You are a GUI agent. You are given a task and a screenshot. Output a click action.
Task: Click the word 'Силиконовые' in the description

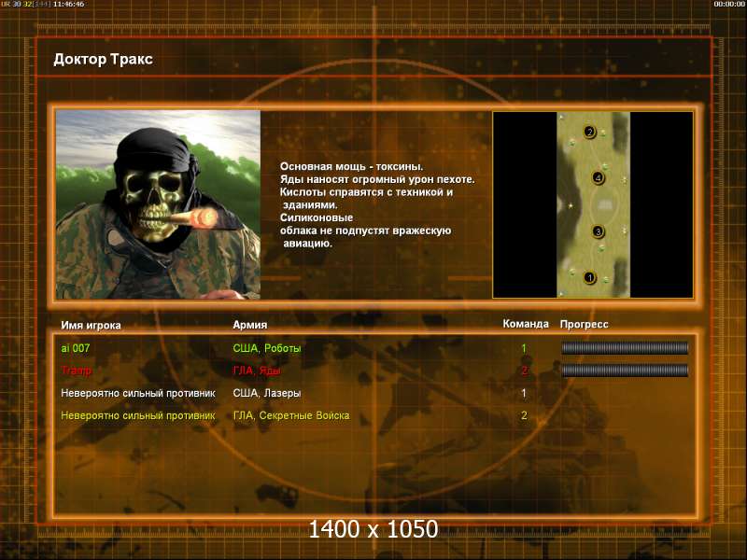coord(317,217)
